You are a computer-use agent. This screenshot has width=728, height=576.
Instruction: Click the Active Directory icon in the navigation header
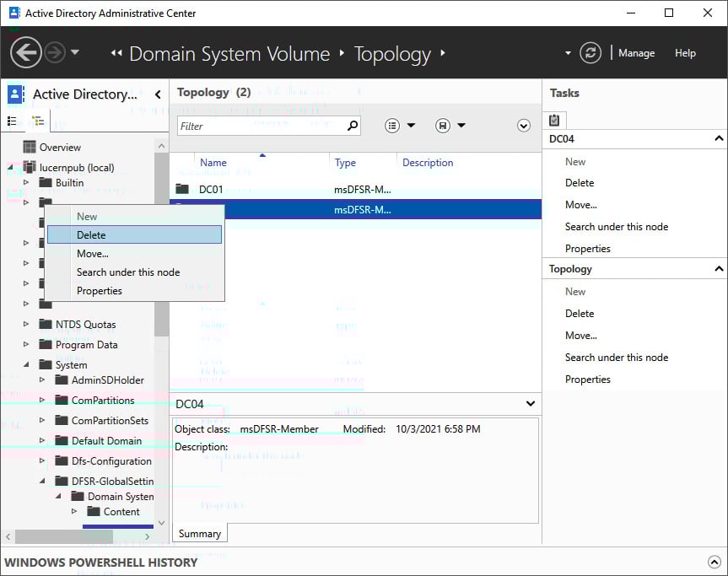[x=16, y=94]
